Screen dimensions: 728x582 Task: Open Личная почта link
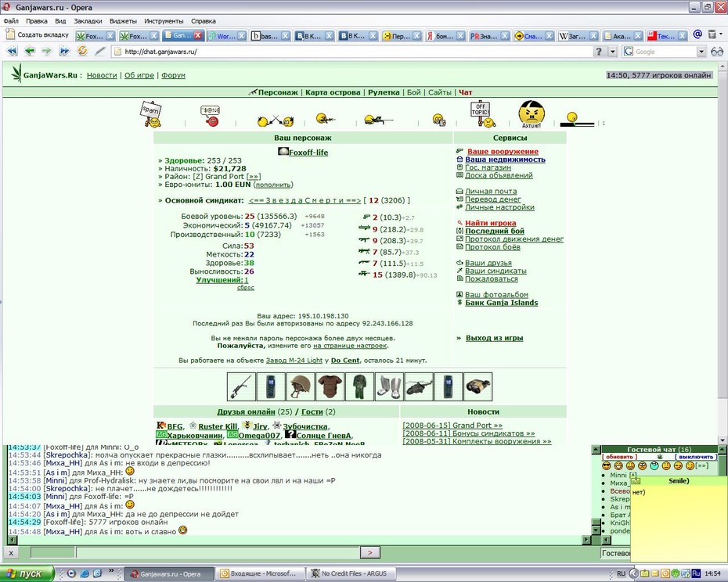click(491, 191)
